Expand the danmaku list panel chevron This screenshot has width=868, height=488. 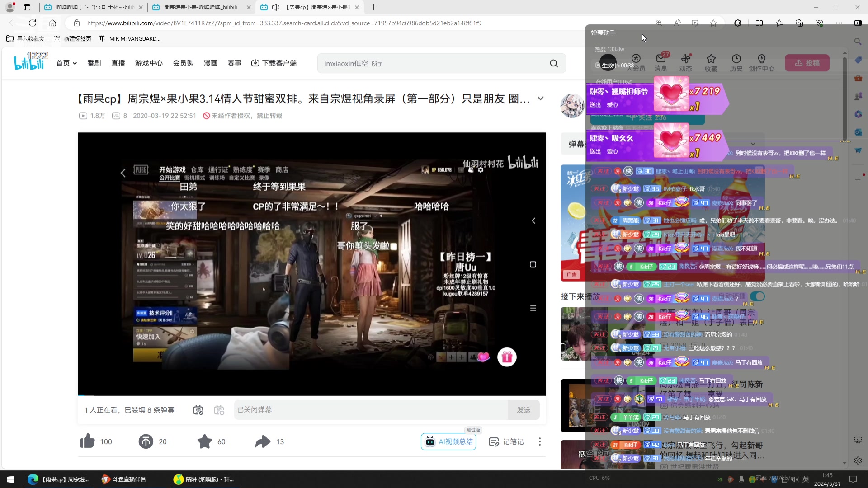point(753,144)
